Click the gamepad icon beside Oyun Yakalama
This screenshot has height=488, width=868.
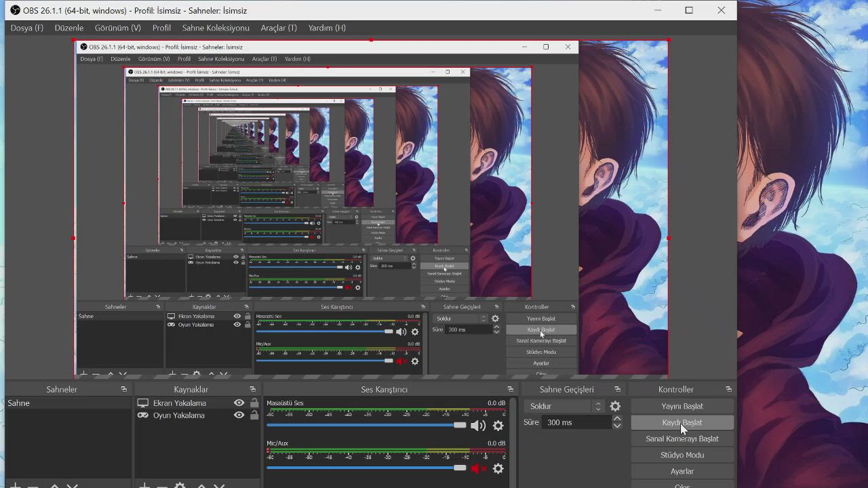tap(143, 415)
